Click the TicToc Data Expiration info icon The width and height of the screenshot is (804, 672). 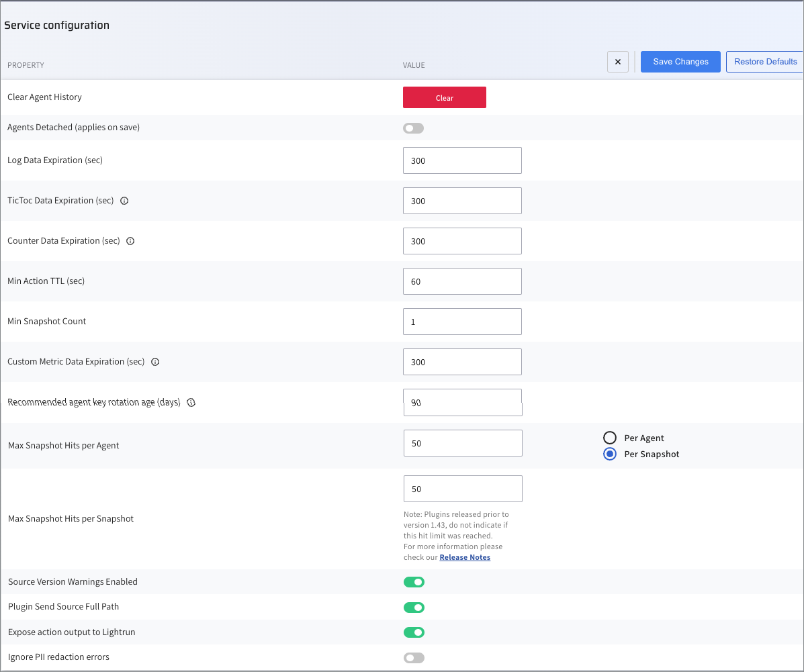[124, 201]
